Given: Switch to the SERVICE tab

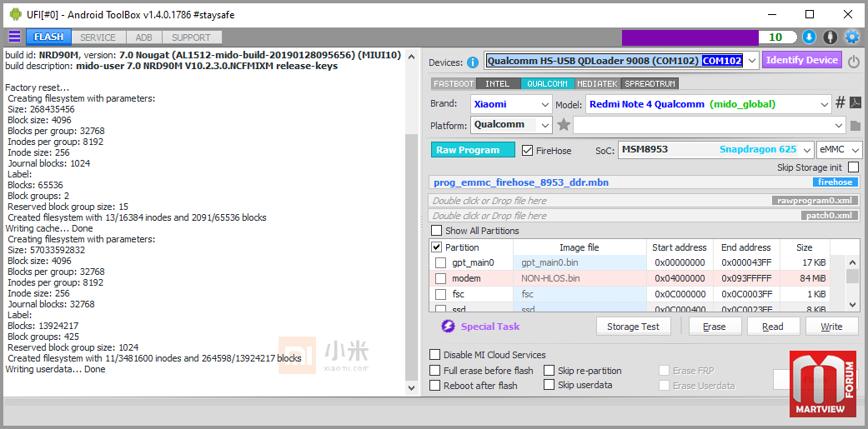Looking at the screenshot, I should tap(98, 37).
